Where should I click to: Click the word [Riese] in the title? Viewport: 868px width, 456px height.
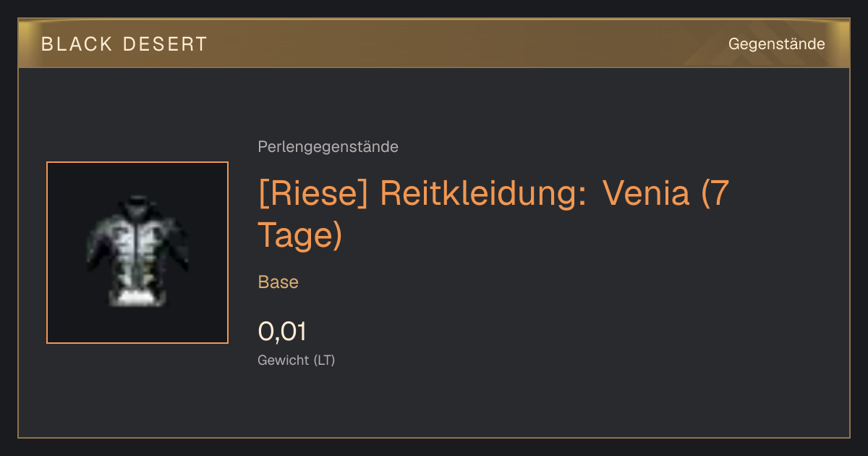point(312,194)
